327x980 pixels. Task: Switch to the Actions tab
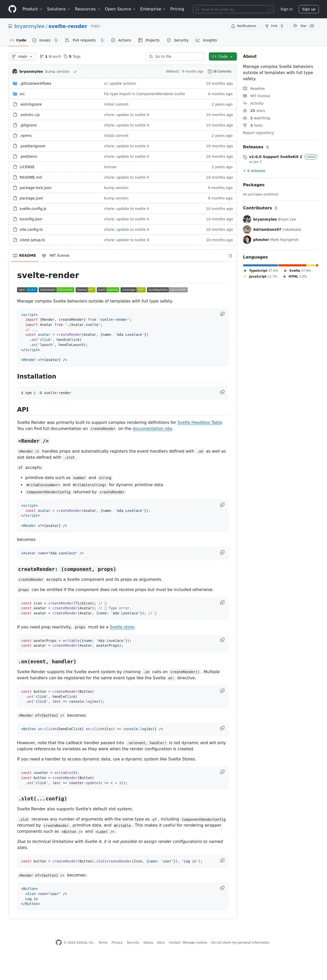click(121, 40)
